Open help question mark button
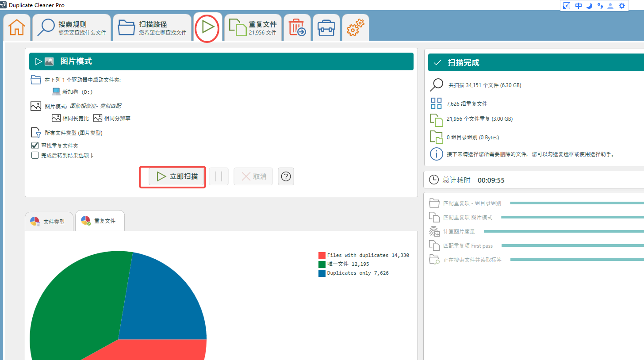Viewport: 644px width, 360px height. pos(286,176)
